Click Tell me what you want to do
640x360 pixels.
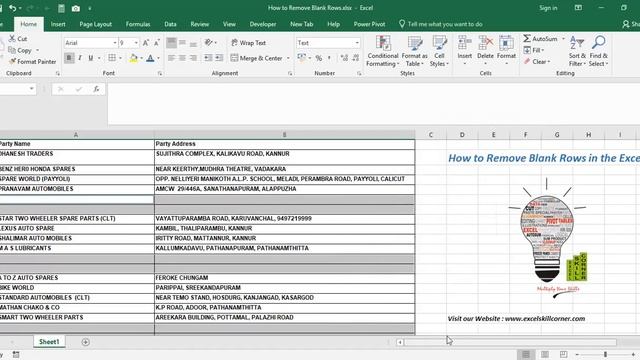pyautogui.click(x=440, y=24)
